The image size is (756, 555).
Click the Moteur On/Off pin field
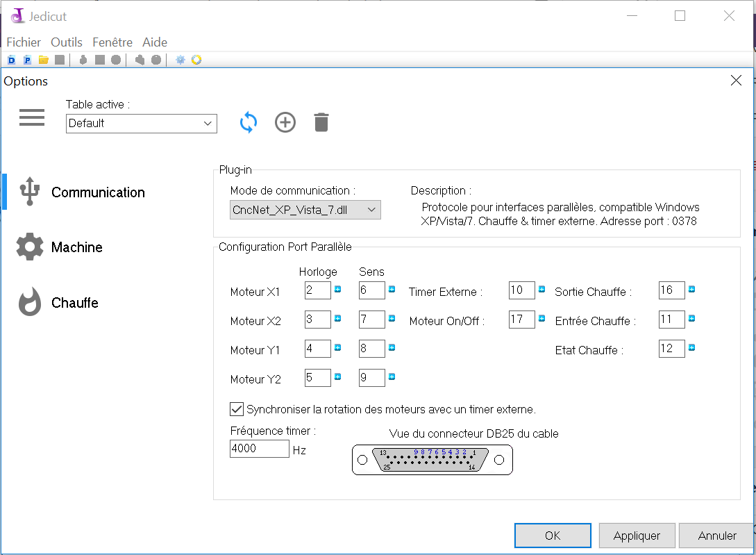[x=521, y=320]
